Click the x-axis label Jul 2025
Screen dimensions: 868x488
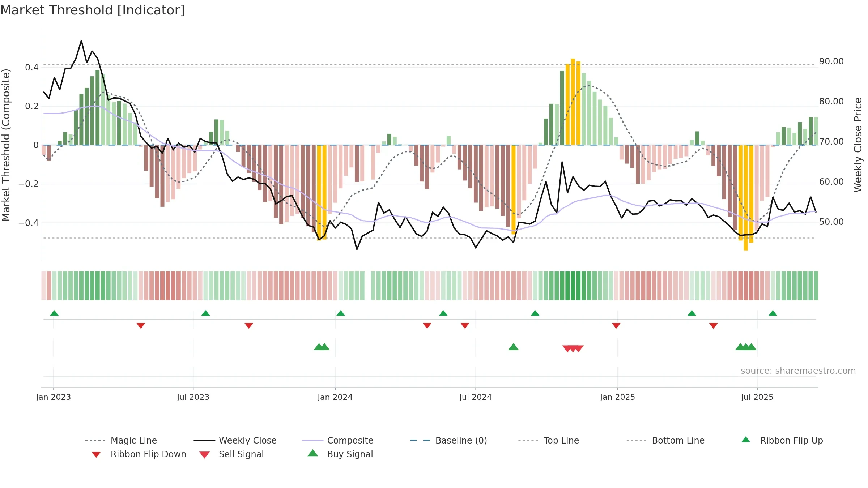(x=757, y=397)
